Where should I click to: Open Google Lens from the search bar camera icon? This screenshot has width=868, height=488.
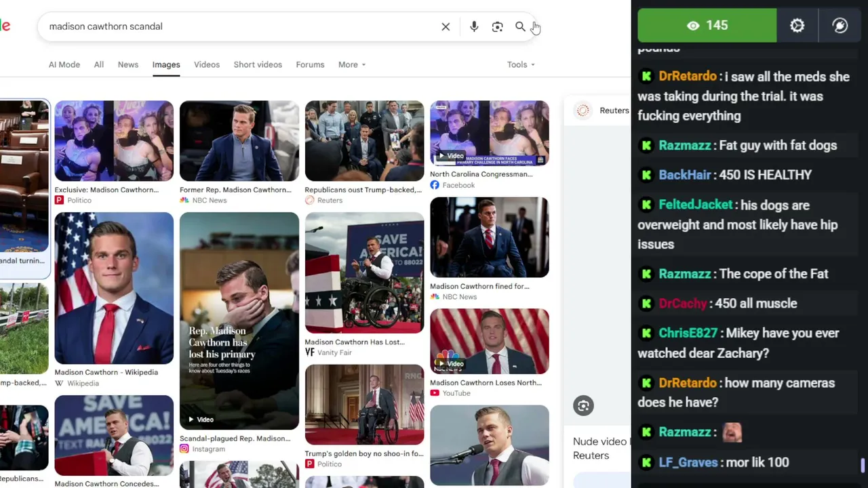497,26
